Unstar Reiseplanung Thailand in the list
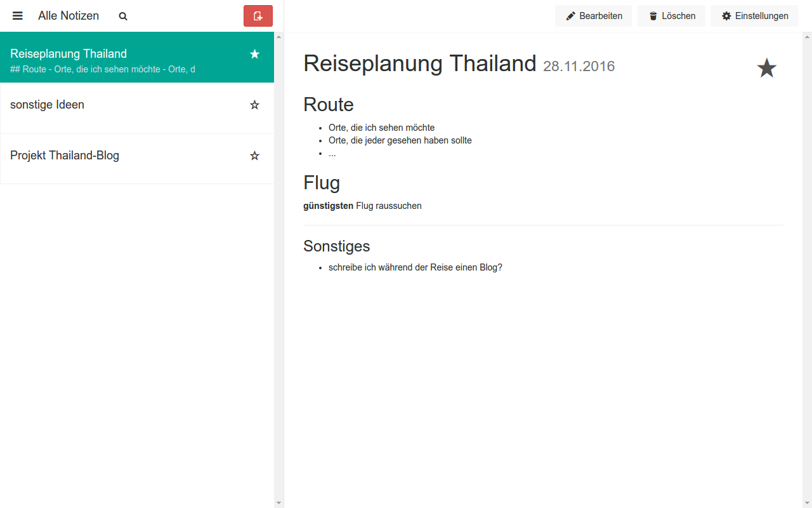Viewport: 812px width, 508px height. [x=255, y=54]
